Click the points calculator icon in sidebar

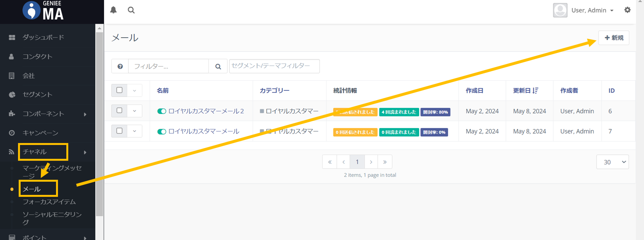pos(12,238)
